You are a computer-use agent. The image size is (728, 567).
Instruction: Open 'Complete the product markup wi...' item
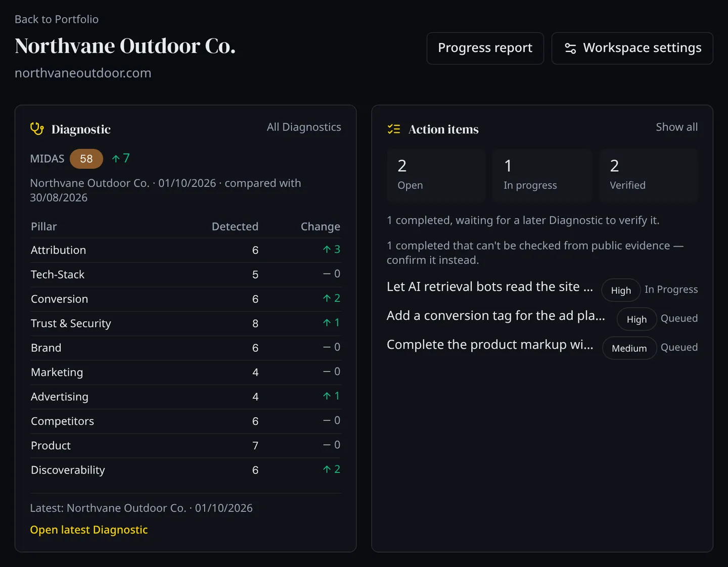(x=490, y=344)
